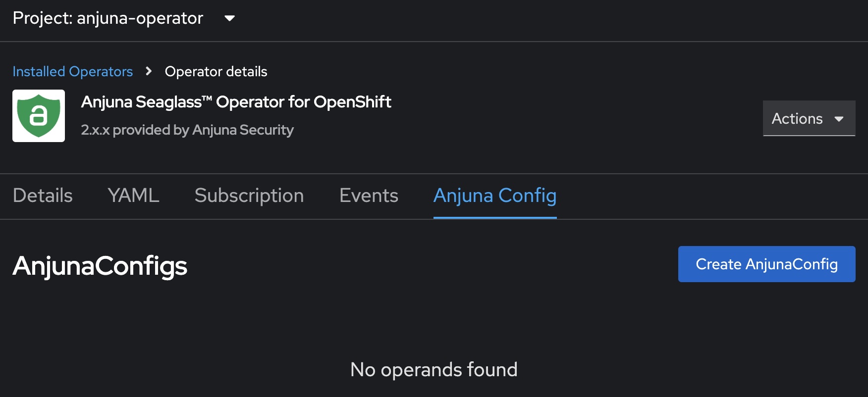Click the Anjuna shield operator logo
This screenshot has height=397, width=868.
[x=39, y=115]
